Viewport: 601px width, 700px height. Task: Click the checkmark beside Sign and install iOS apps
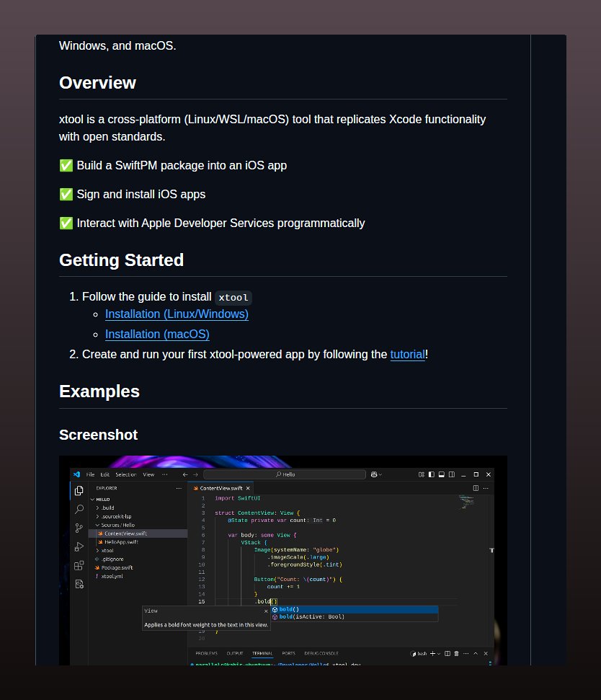(x=66, y=195)
